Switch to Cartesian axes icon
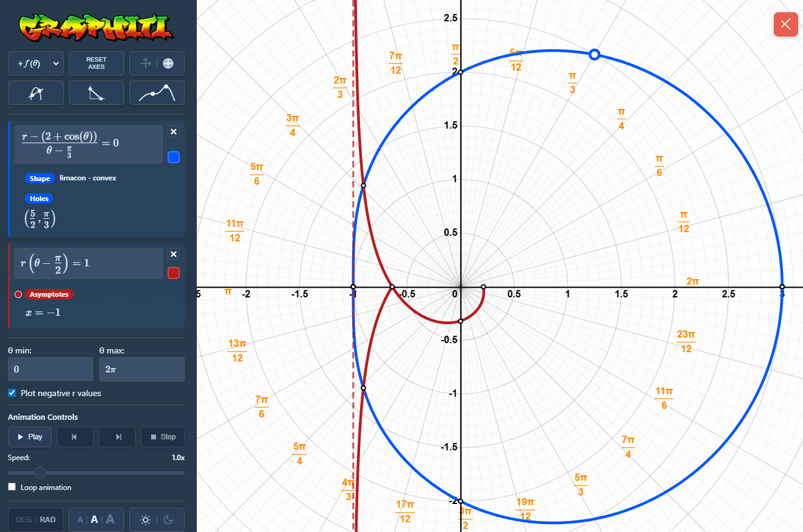 point(146,63)
